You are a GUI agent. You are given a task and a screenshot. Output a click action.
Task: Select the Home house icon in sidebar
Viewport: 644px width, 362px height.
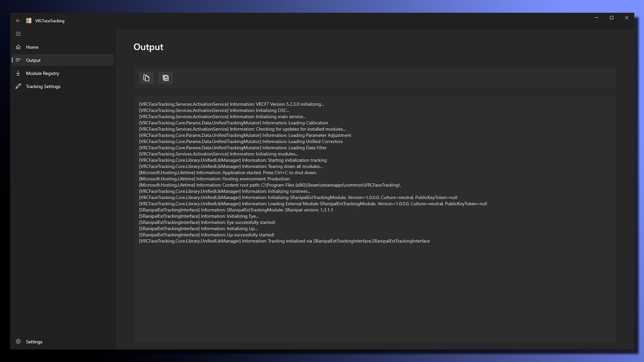[18, 47]
